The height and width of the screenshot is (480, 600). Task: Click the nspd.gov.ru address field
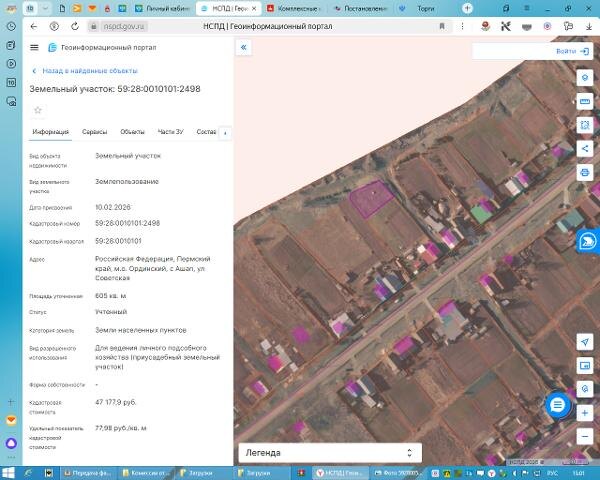(124, 26)
